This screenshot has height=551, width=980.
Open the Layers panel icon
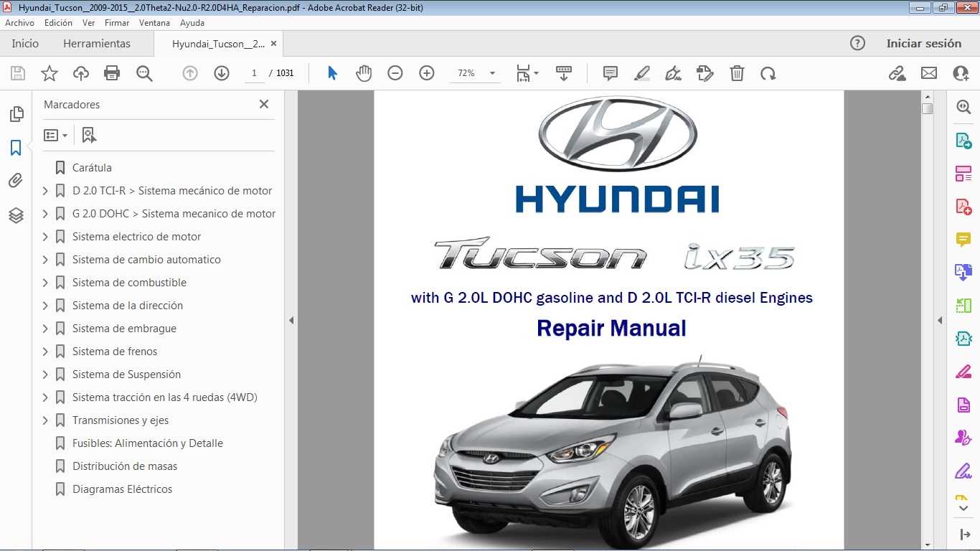(x=16, y=215)
